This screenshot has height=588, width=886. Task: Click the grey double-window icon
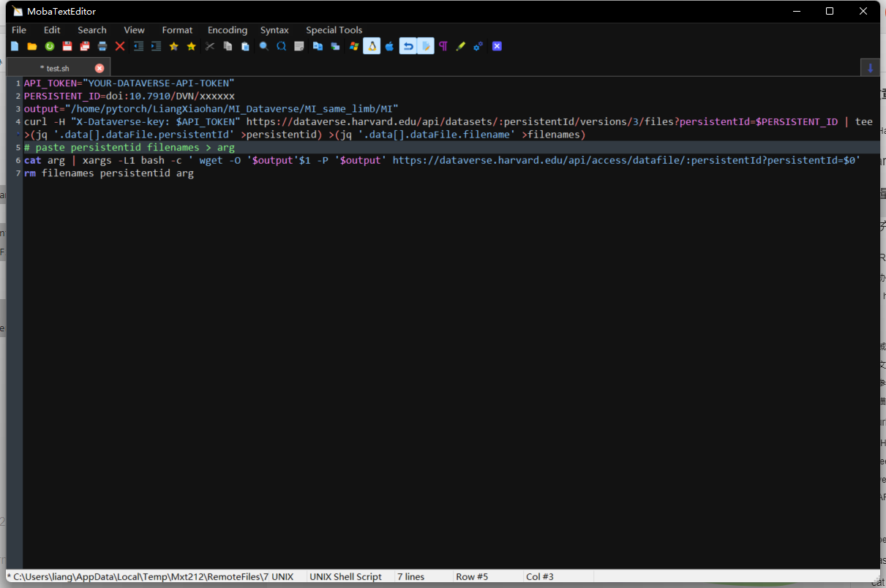point(335,46)
